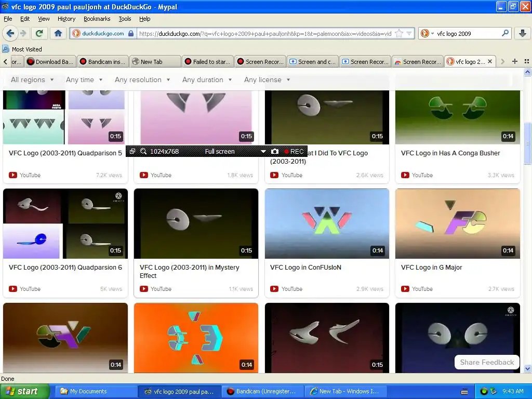This screenshot has width=532, height=399.
Task: Reload the page with the refresh icon
Action: [x=39, y=33]
